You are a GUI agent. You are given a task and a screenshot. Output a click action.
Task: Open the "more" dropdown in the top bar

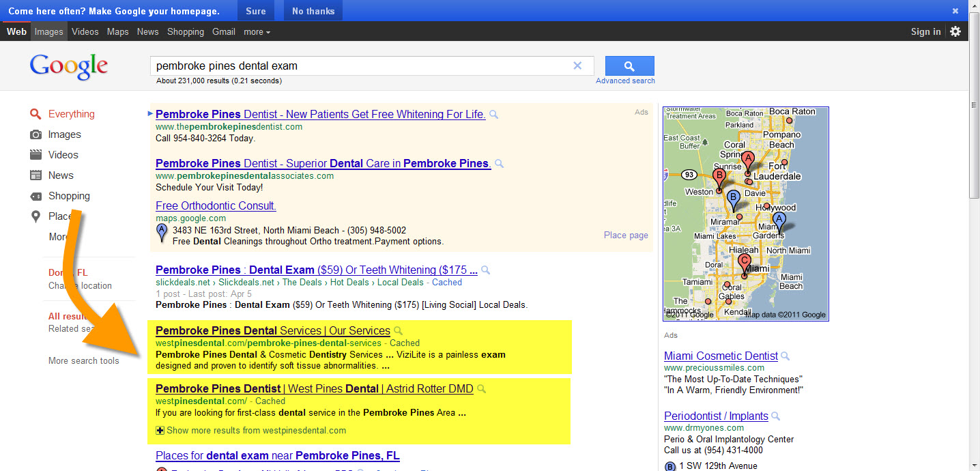click(x=257, y=32)
